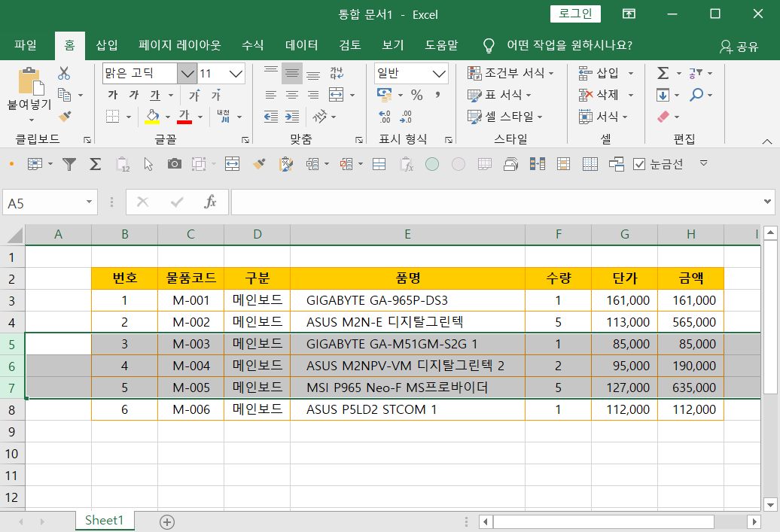This screenshot has height=532, width=780.
Task: Click Merge and Center icon
Action: (337, 95)
